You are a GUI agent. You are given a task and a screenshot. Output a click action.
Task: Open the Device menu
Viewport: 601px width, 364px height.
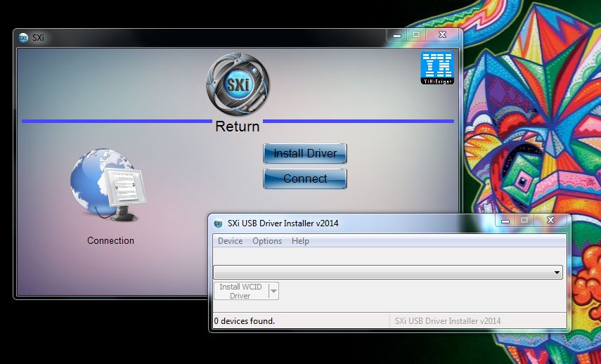point(230,241)
